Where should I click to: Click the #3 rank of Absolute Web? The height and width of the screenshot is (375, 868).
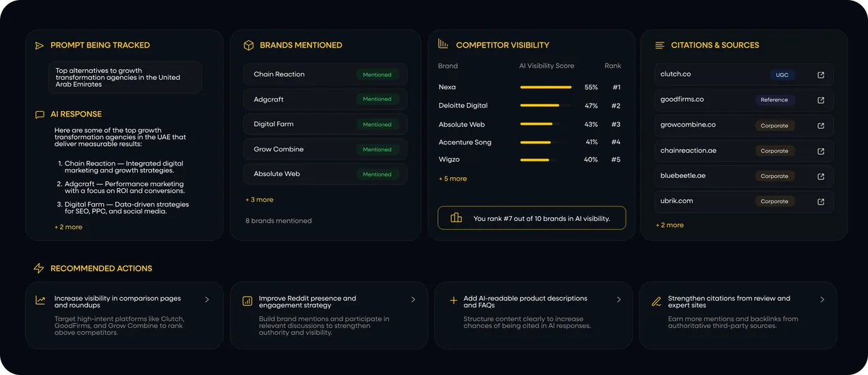(616, 124)
